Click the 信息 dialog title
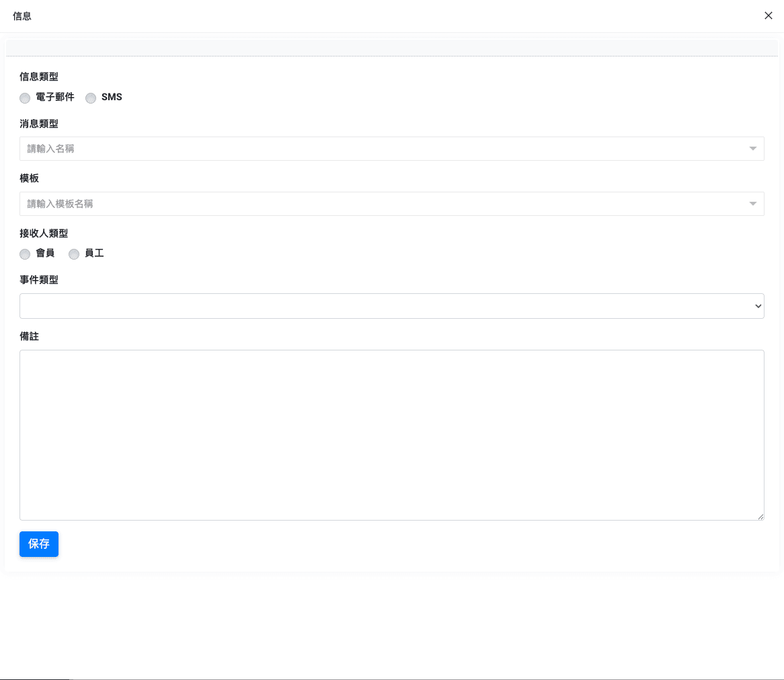This screenshot has width=784, height=680. [22, 16]
